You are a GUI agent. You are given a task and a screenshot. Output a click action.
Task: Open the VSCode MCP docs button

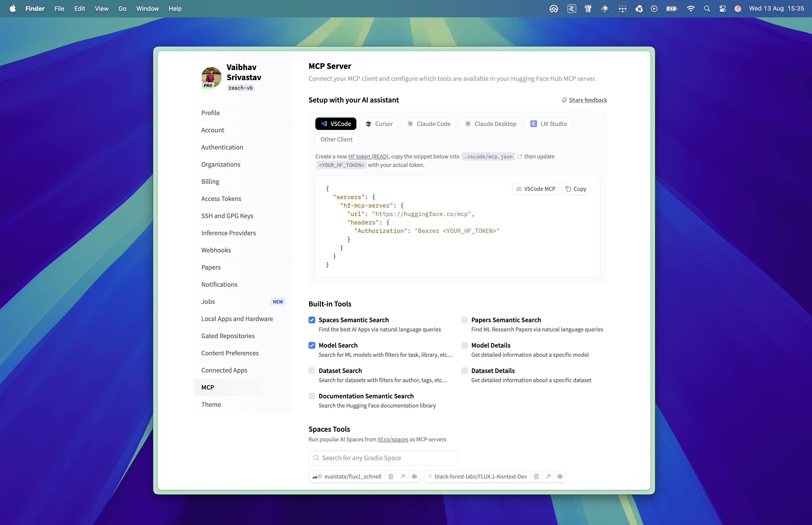pos(535,189)
